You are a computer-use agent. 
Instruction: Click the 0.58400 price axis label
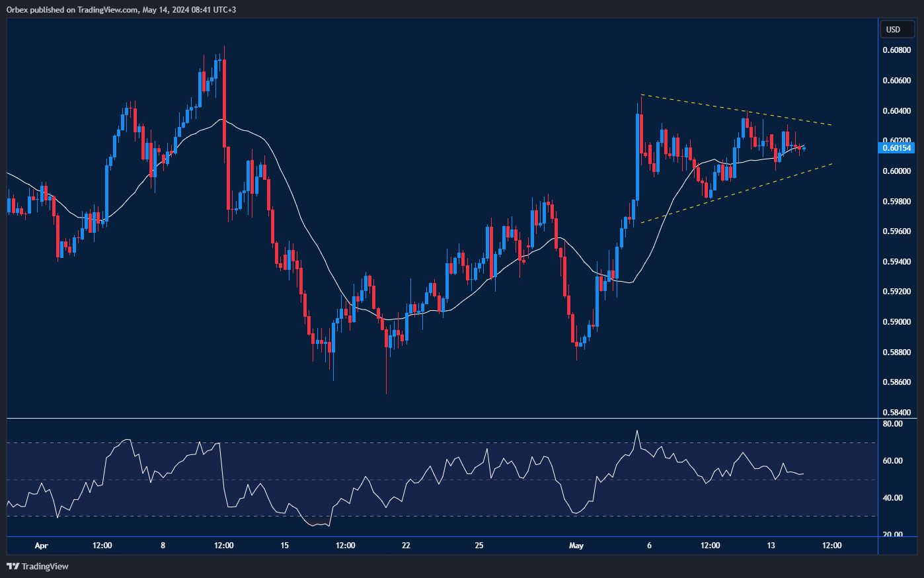pos(897,413)
